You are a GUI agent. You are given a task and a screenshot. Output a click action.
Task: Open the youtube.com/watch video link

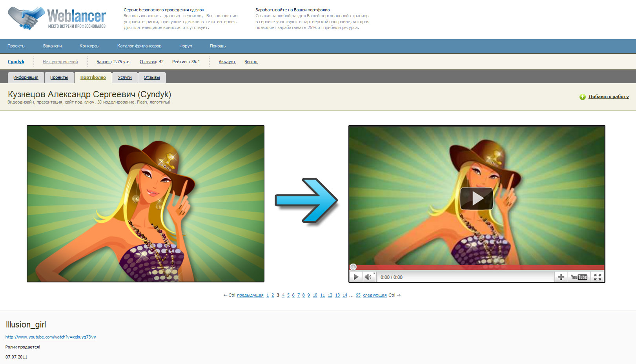51,337
